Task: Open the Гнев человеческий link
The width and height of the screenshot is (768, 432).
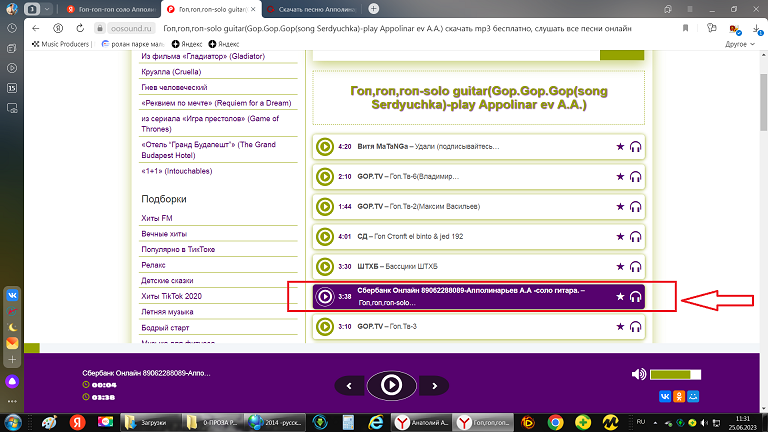Action: pyautogui.click(x=174, y=87)
